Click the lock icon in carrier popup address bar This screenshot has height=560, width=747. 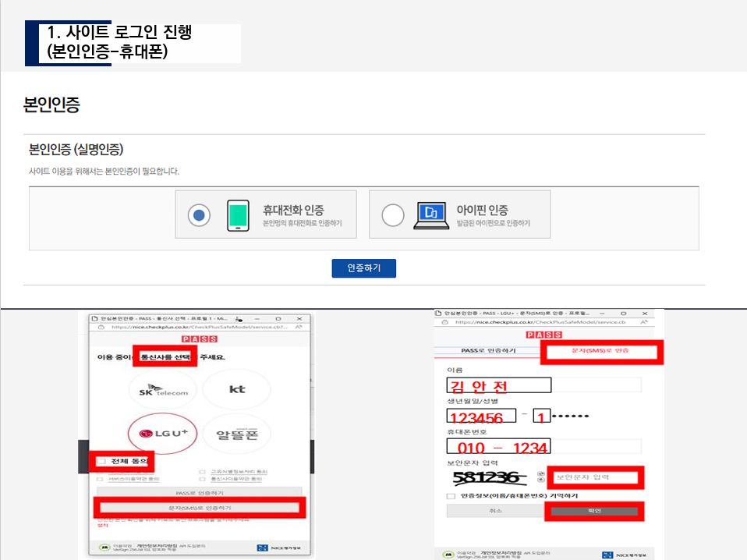point(101,328)
